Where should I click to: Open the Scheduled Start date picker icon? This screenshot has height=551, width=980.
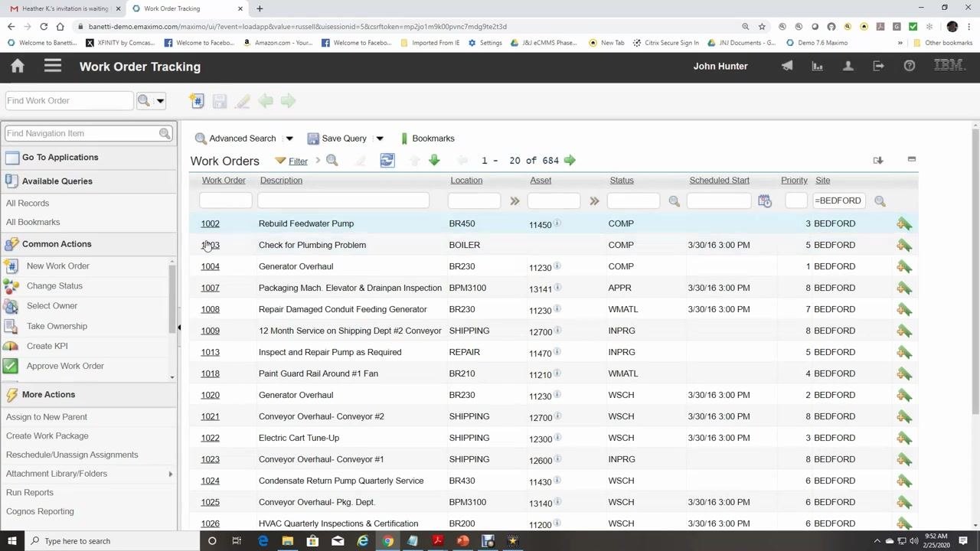[764, 201]
